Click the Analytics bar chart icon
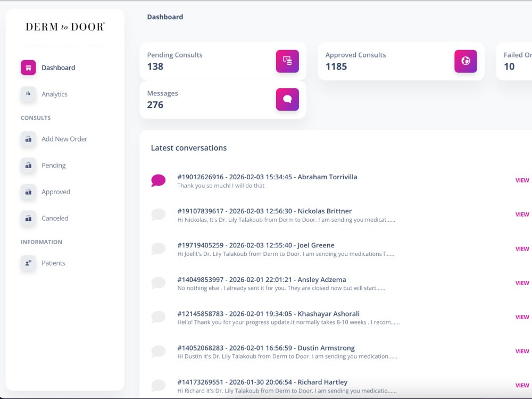532x399 pixels. coord(28,94)
